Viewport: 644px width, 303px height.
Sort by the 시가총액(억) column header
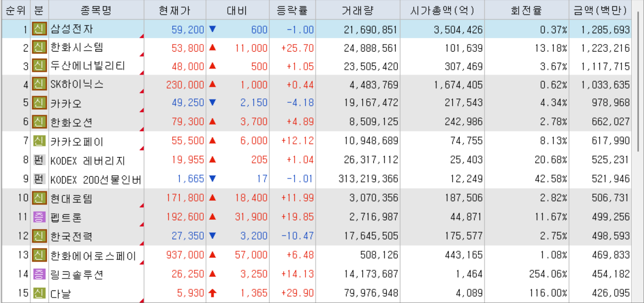[442, 10]
